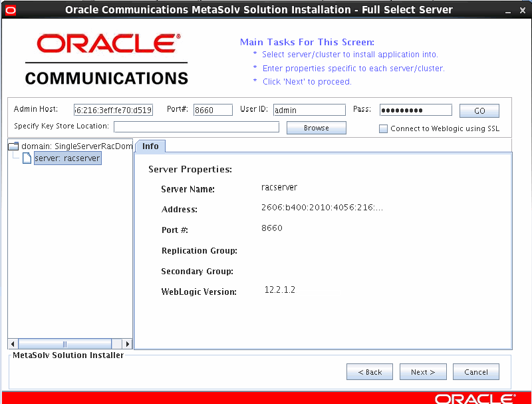532x404 pixels.
Task: Click the Port# input field
Action: [x=213, y=110]
